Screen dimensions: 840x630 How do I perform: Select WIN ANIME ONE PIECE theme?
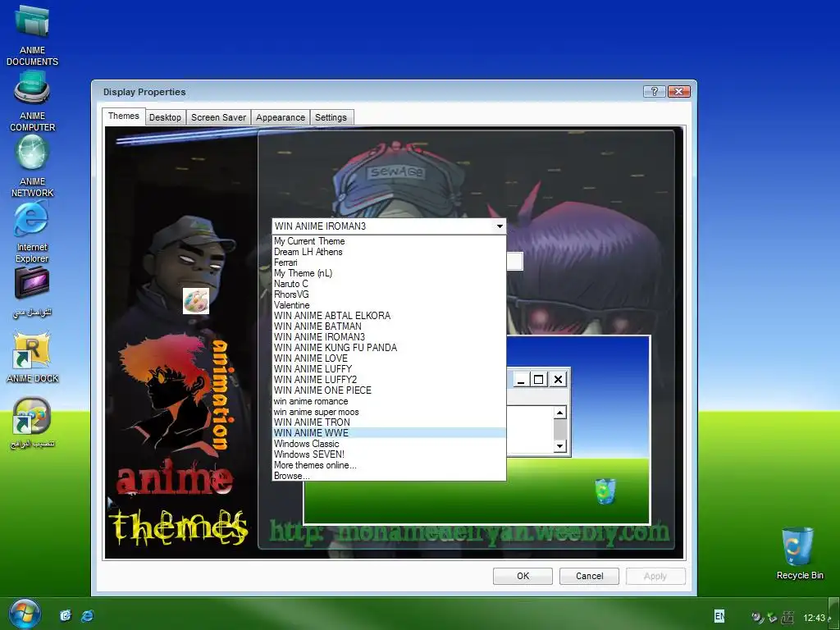coord(389,390)
